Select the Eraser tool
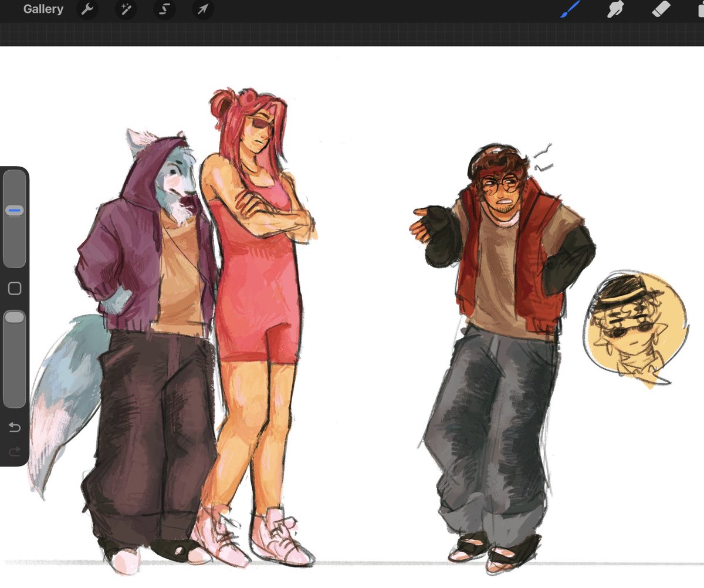Image resolution: width=704 pixels, height=588 pixels. (x=661, y=9)
